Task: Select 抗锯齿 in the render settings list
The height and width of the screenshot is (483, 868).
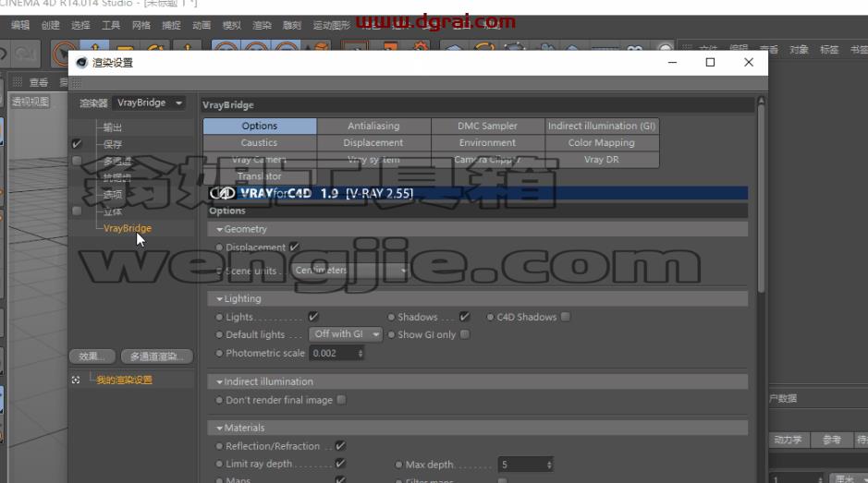Action: point(117,177)
